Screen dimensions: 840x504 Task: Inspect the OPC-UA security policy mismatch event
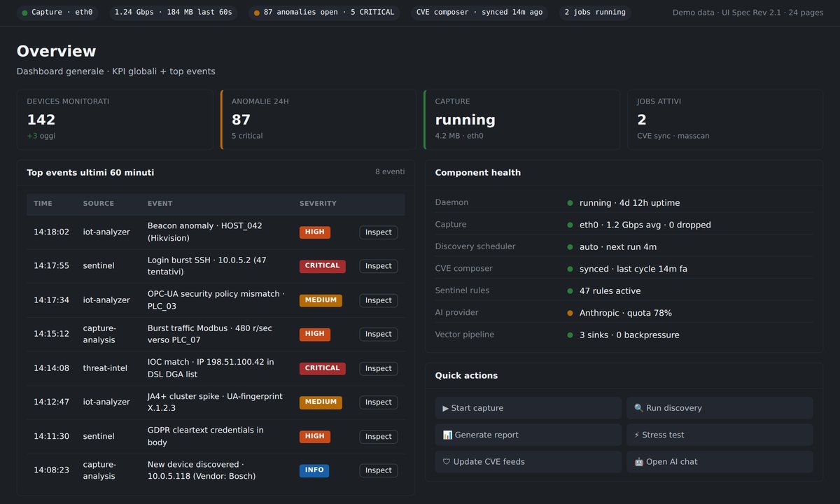[x=379, y=300]
